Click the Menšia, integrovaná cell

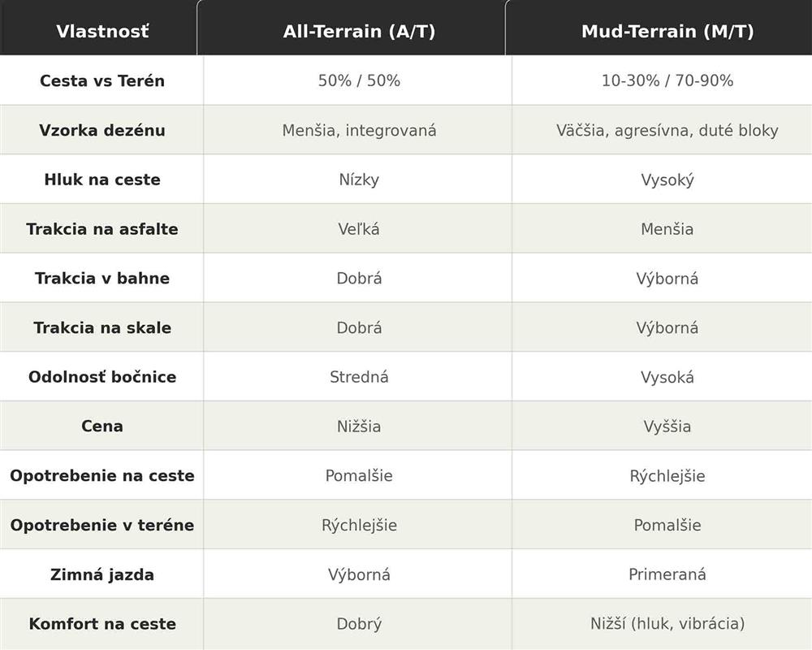tap(359, 130)
